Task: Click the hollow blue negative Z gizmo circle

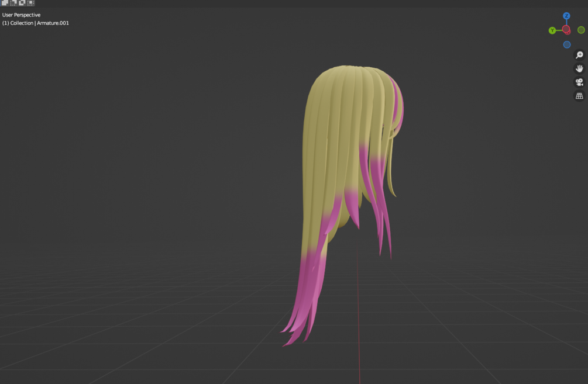Action: pyautogui.click(x=567, y=44)
